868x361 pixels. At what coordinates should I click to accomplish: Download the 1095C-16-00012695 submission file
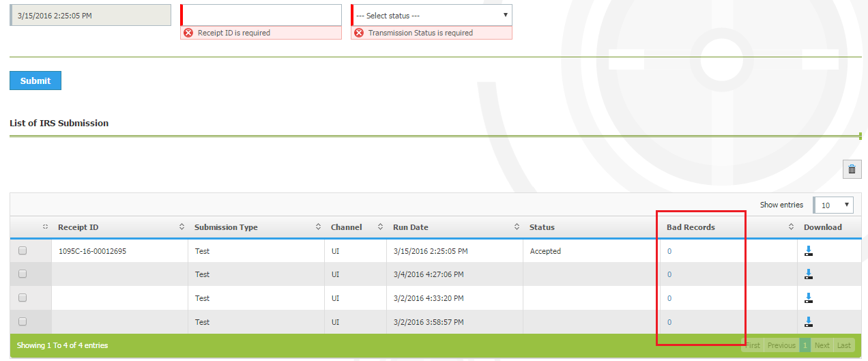coord(809,251)
